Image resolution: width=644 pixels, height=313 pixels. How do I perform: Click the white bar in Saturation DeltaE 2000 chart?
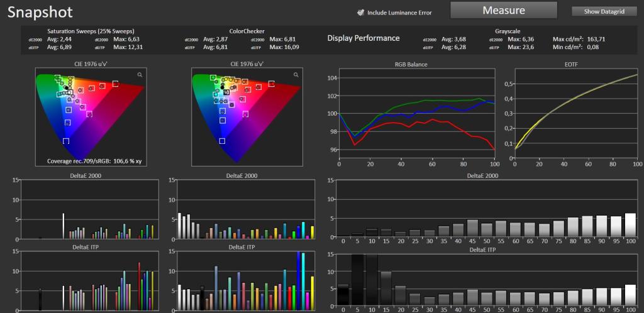[64, 226]
